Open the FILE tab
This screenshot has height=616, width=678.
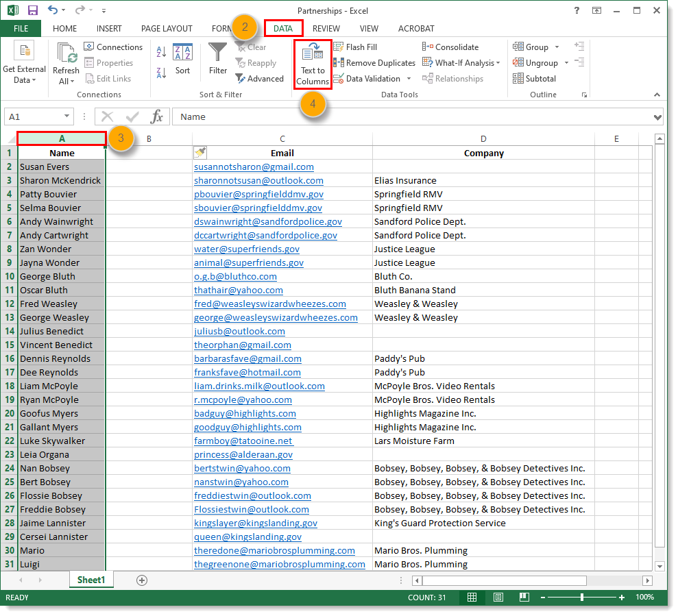21,29
